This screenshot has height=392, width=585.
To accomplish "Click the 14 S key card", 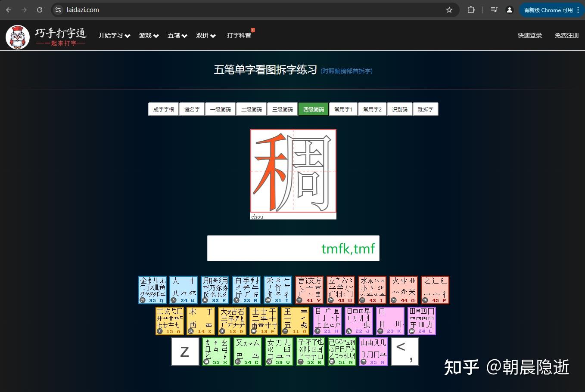I will (x=201, y=321).
